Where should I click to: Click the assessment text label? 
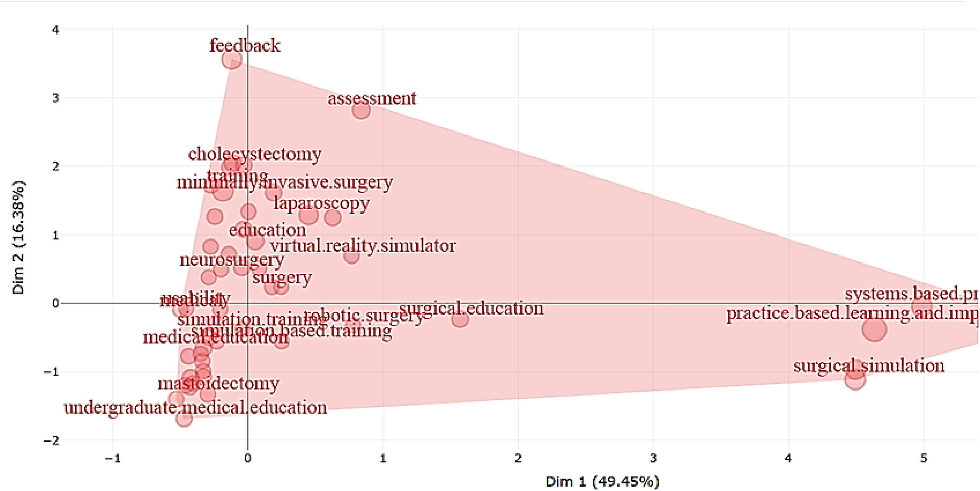(372, 98)
